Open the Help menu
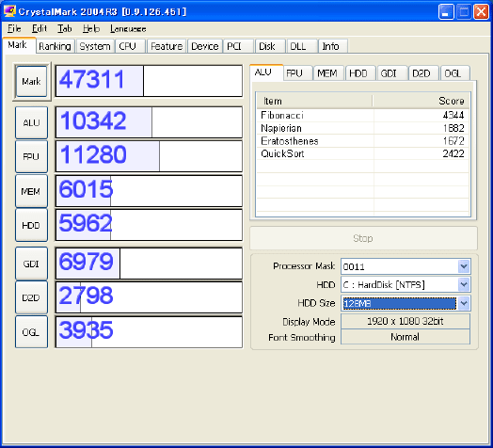The height and width of the screenshot is (448, 493). [91, 28]
